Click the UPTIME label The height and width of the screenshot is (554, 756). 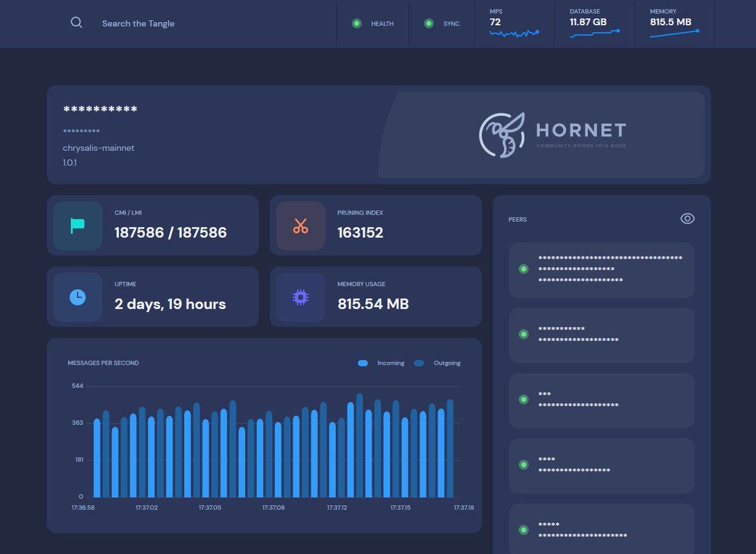[x=125, y=285]
